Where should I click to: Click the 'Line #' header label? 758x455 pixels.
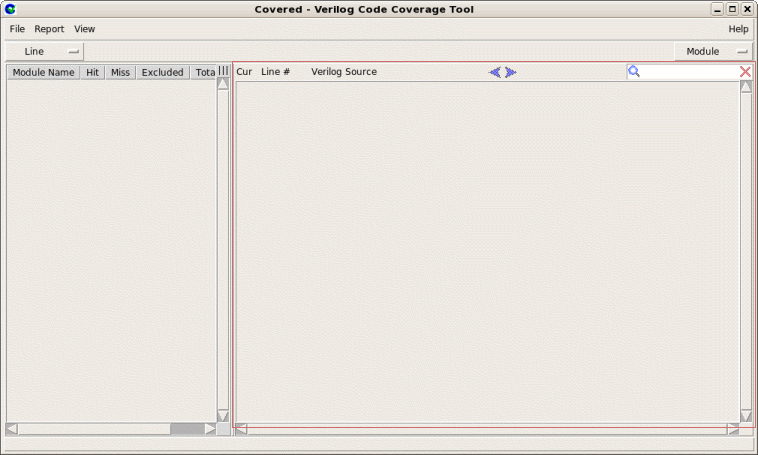click(x=275, y=72)
